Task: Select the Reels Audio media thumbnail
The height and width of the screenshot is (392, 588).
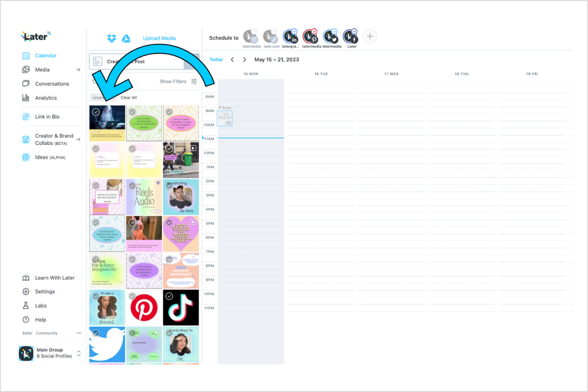Action: coord(144,197)
